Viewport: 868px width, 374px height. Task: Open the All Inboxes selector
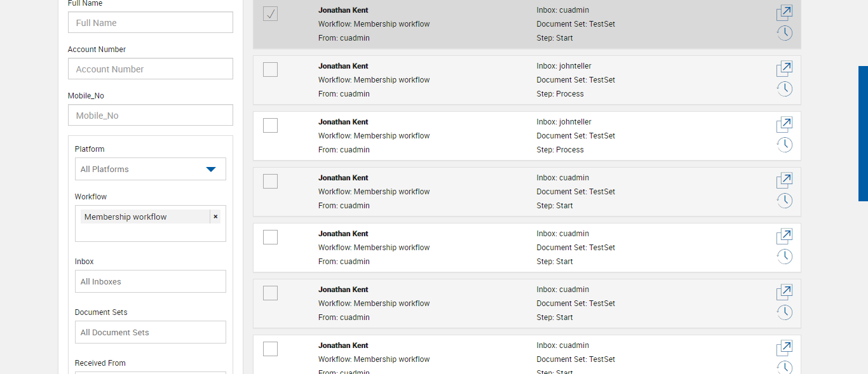150,281
